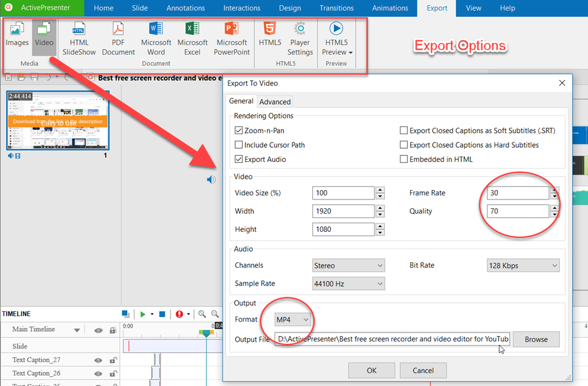Lock Text Caption_27 layer
Image resolution: width=588 pixels, height=386 pixels.
point(112,360)
